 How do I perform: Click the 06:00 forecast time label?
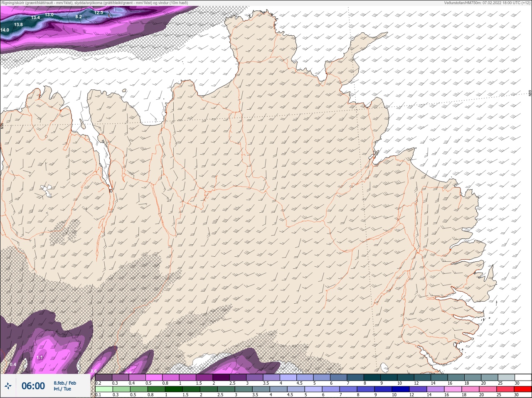pyautogui.click(x=33, y=386)
